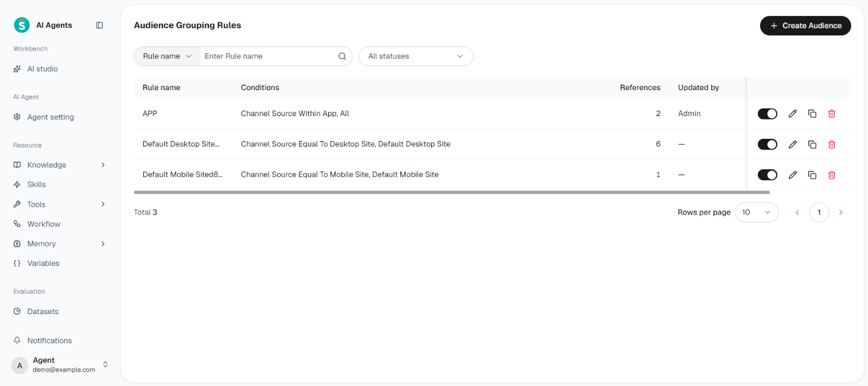This screenshot has width=868, height=386.
Task: Click the Default Mobile Site rule name
Action: 182,175
